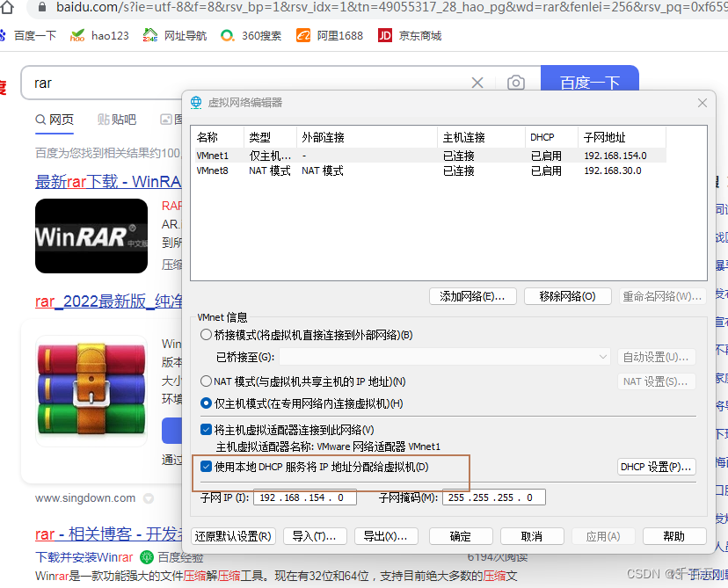Click the 名称 column header
Screen dimensions: 728x588
coord(218,137)
